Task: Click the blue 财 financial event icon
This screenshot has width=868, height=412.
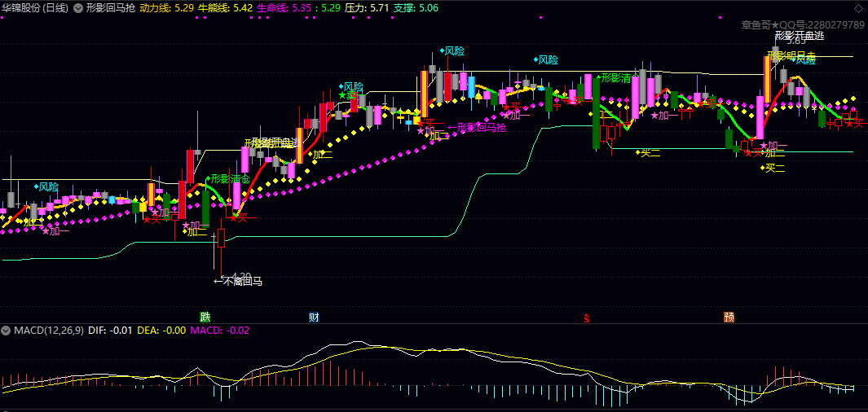Action: (x=314, y=317)
